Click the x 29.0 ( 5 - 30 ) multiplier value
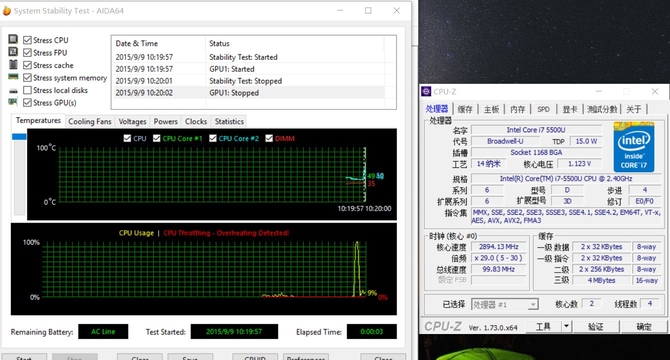 coord(499,258)
